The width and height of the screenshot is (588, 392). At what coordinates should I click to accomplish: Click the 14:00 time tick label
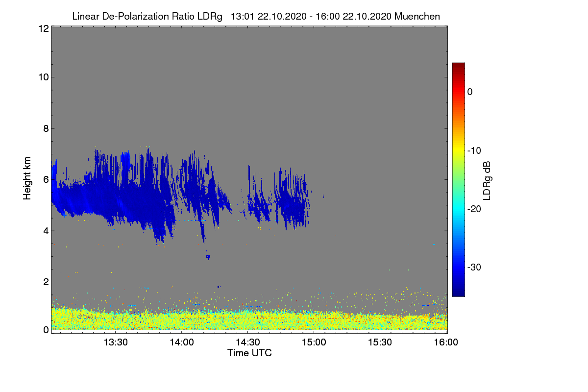click(x=182, y=343)
